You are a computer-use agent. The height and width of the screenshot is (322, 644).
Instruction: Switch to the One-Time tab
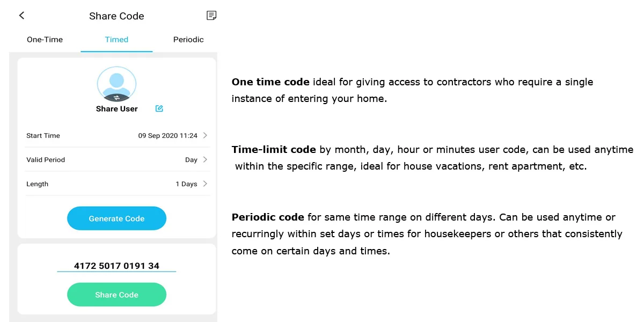45,40
